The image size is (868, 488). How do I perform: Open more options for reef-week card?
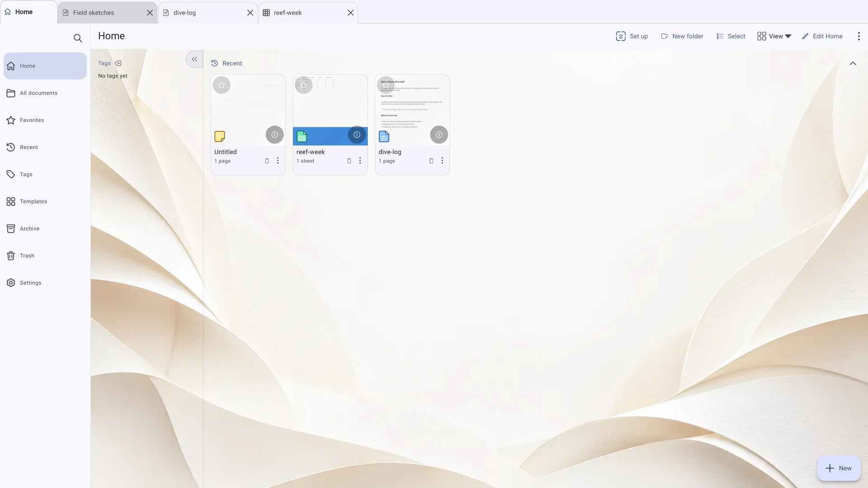360,161
